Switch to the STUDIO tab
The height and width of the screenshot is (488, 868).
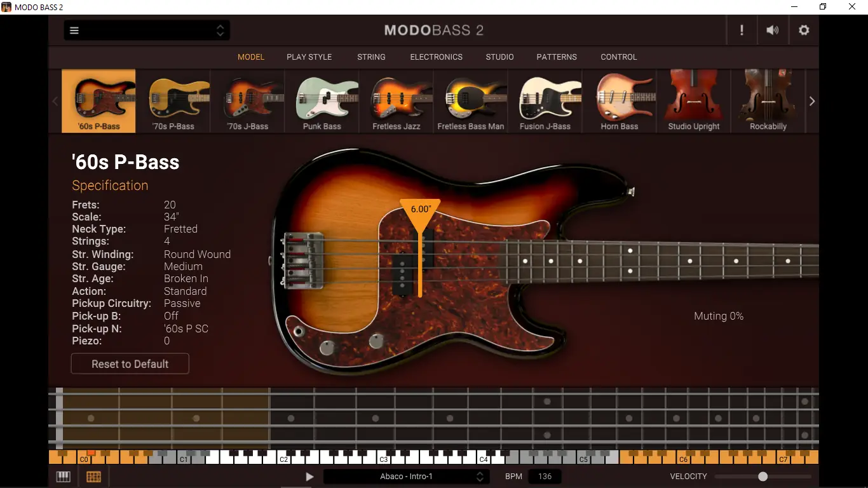coord(500,57)
